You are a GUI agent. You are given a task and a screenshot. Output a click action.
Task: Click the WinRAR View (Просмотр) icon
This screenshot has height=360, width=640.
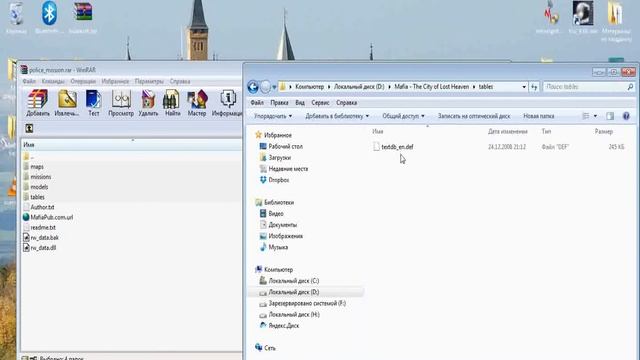(121, 99)
